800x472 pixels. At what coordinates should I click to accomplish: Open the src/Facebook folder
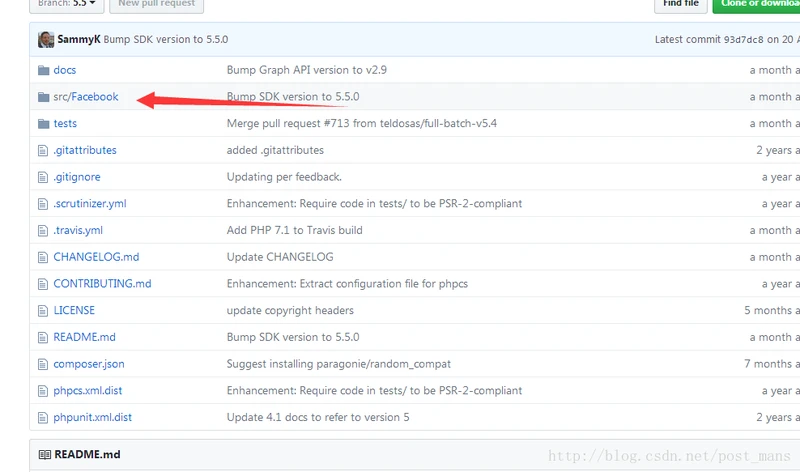[x=86, y=96]
